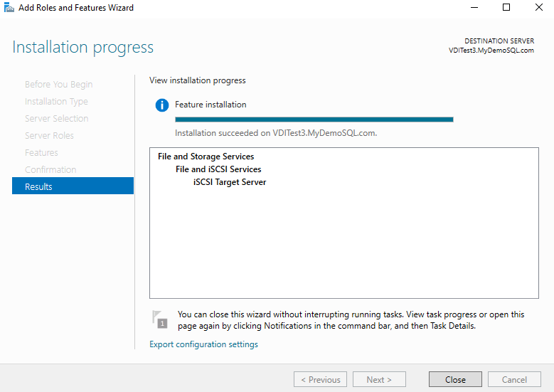Click the DESTINATION SERVER label

(499, 41)
